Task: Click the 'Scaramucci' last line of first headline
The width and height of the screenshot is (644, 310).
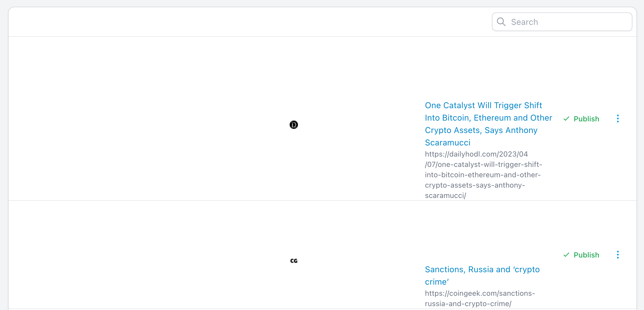Action: click(447, 143)
